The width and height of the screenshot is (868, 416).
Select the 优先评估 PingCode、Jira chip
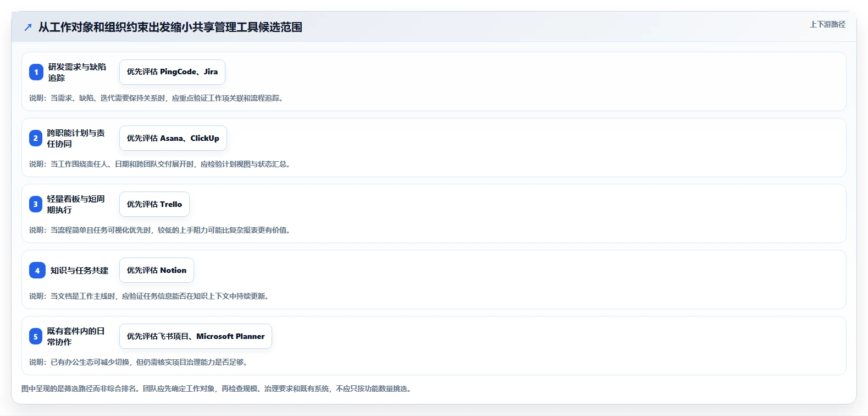(x=172, y=72)
